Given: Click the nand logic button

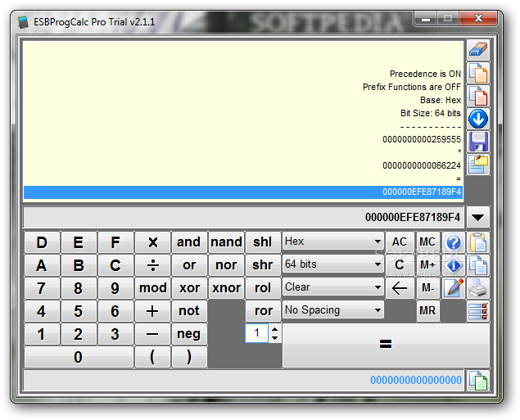Looking at the screenshot, I should tap(227, 242).
